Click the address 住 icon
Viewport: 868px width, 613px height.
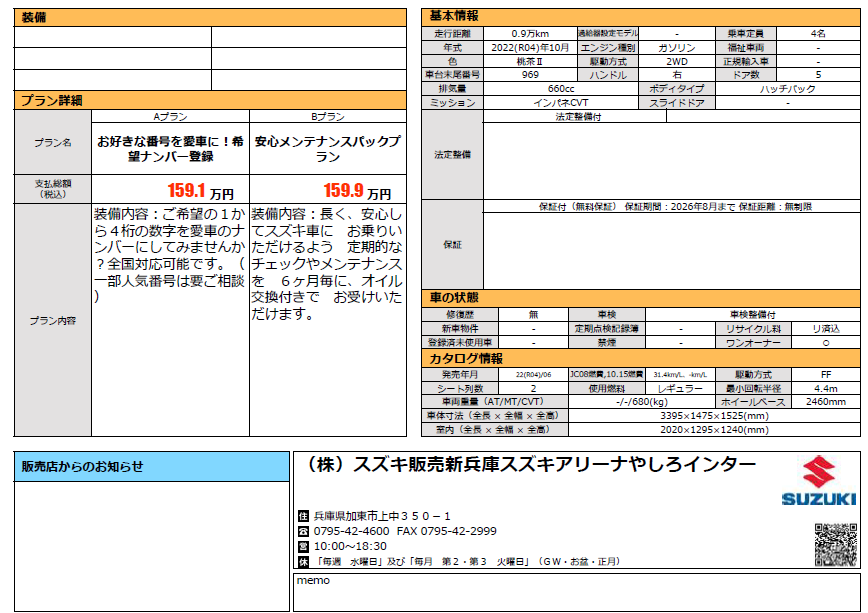tap(304, 516)
